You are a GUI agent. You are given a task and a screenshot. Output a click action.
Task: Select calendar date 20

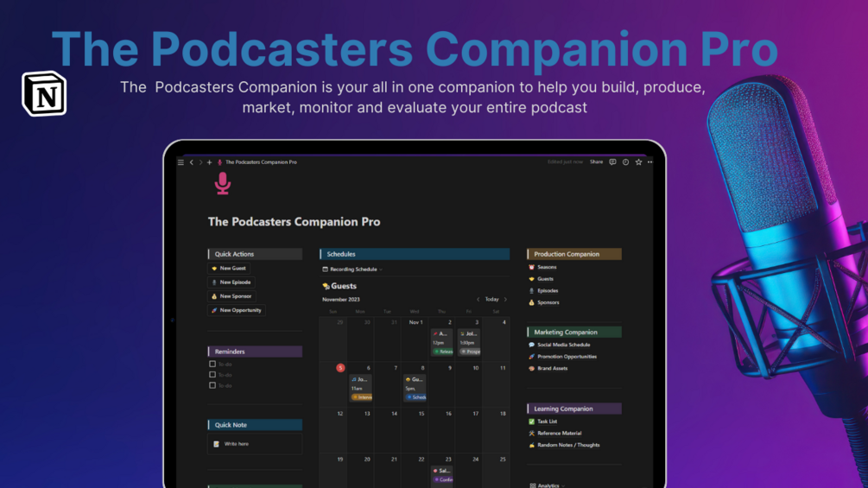pyautogui.click(x=367, y=459)
